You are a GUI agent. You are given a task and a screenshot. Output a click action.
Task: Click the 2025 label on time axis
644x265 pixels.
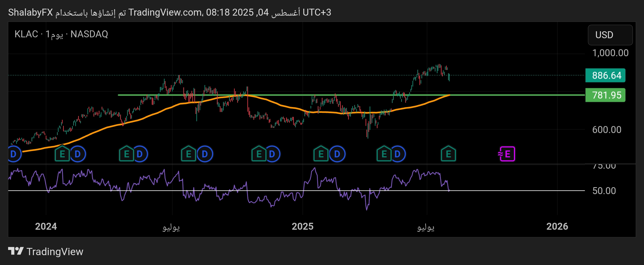click(302, 226)
